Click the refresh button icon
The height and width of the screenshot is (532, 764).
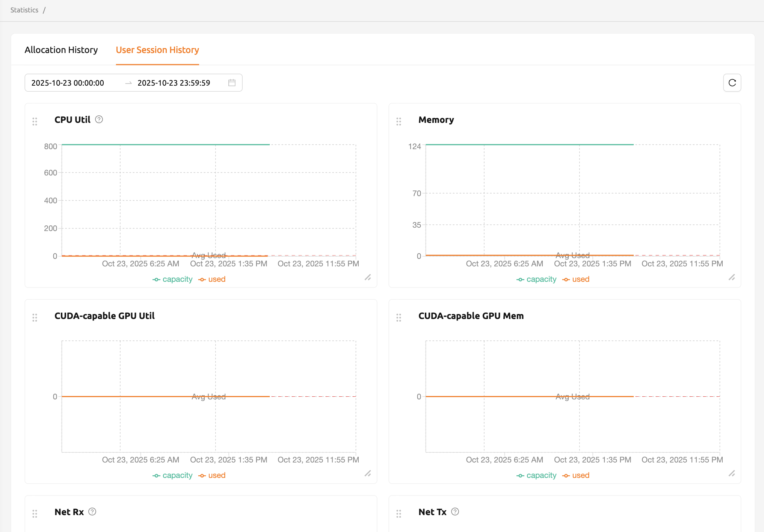coord(732,83)
